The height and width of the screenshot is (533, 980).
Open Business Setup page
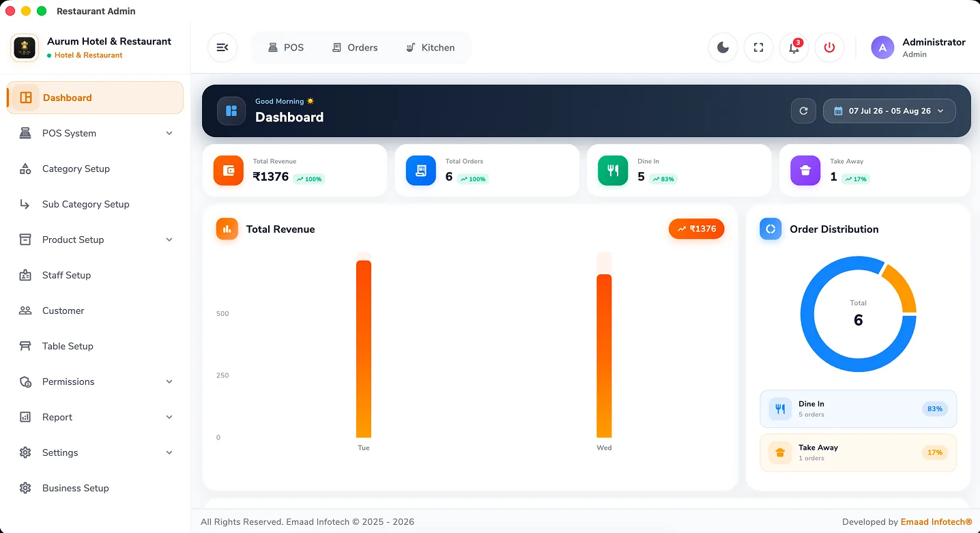click(x=96, y=488)
